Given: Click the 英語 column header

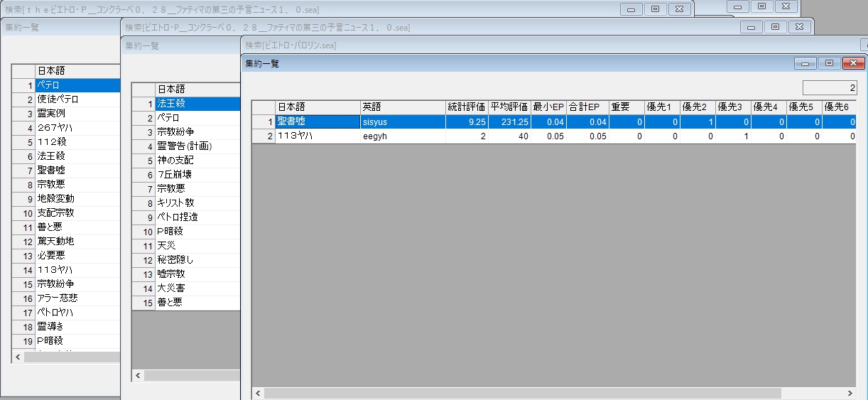Looking at the screenshot, I should click(402, 107).
